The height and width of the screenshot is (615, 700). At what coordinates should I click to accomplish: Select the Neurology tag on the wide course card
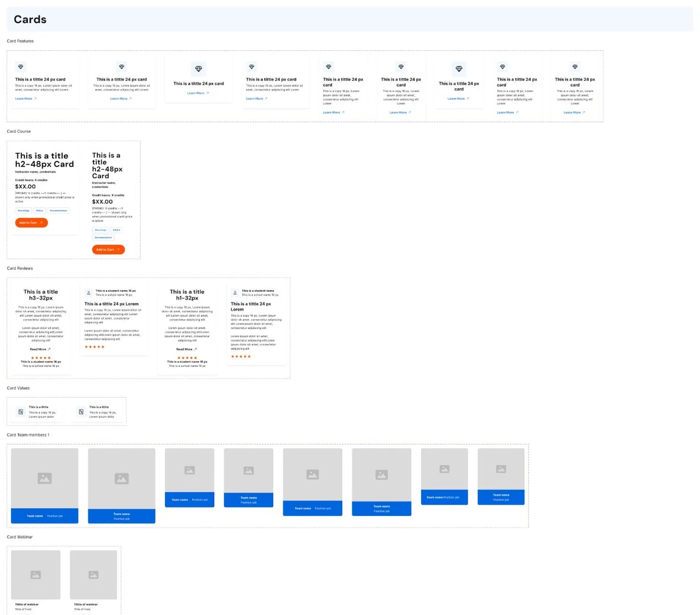pos(24,210)
